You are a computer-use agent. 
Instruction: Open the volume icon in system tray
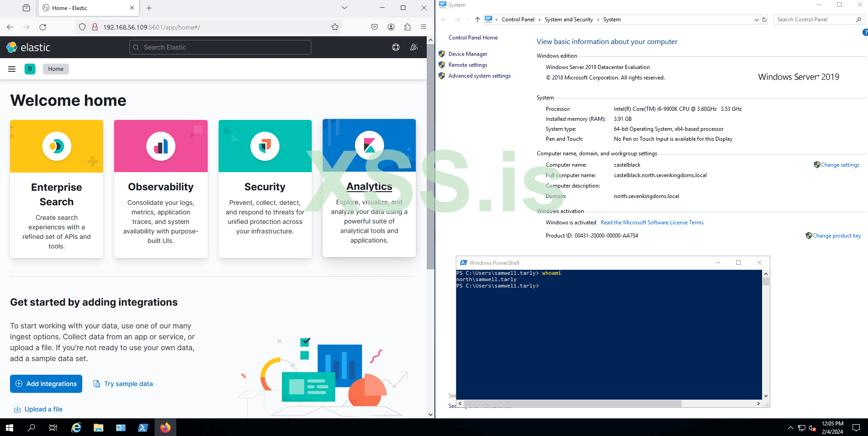tap(812, 428)
